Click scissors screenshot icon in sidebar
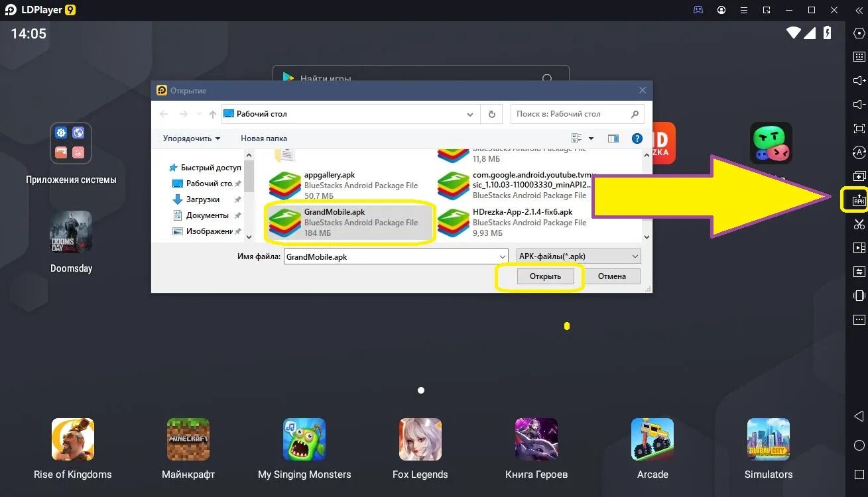Viewport: 868px width, 497px height. [x=859, y=224]
